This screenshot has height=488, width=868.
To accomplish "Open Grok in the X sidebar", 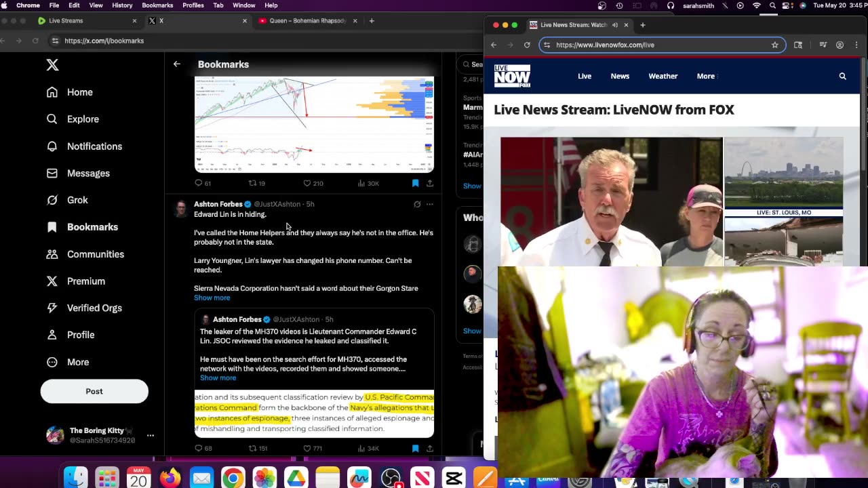I will coord(67,200).
